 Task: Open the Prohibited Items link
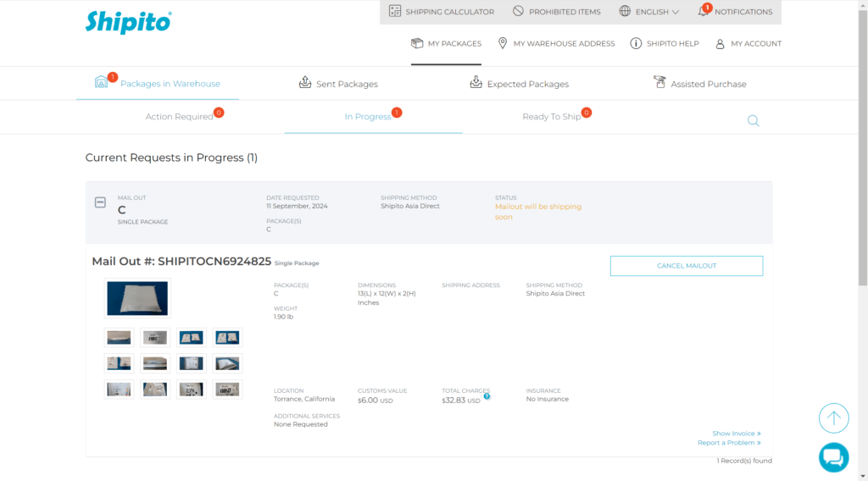coord(565,12)
